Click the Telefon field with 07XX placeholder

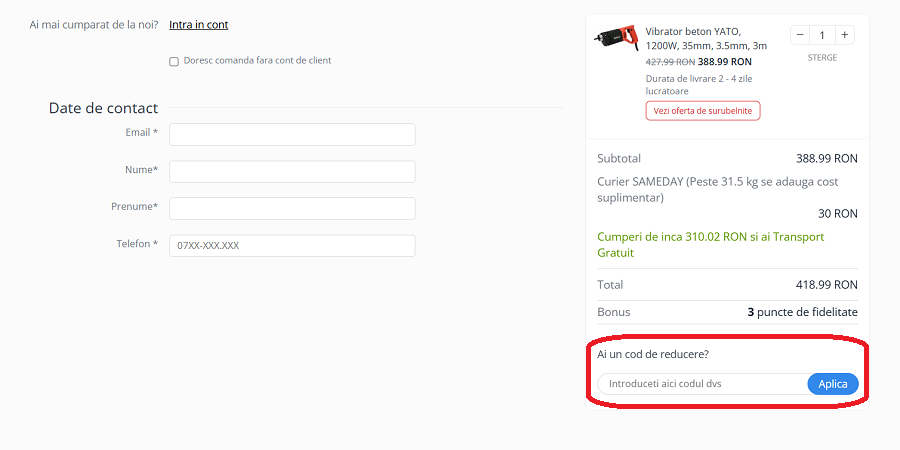(292, 245)
